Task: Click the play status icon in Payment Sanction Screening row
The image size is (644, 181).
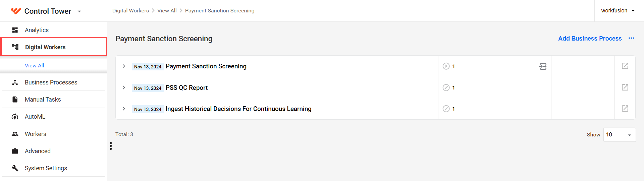Action: (446, 66)
